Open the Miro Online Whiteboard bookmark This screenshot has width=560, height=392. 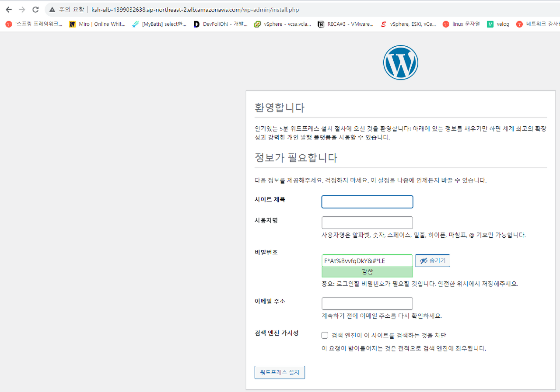click(x=97, y=24)
